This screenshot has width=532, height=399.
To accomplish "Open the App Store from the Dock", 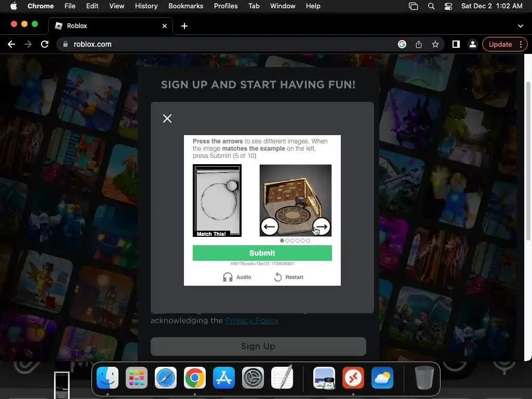I will point(224,378).
